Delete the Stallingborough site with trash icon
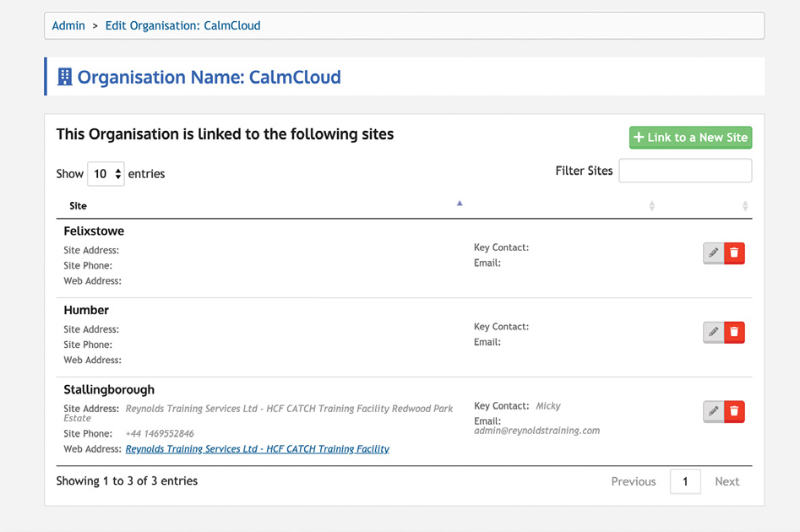This screenshot has height=532, width=800. tap(734, 411)
